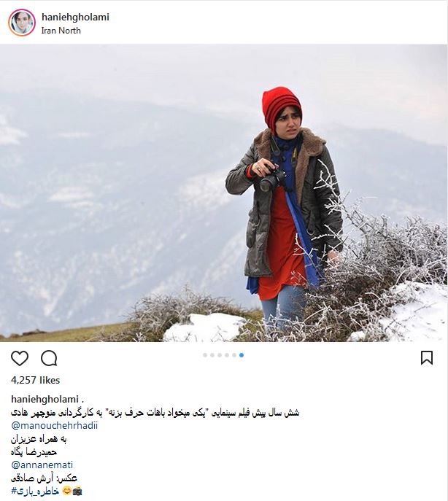Jump to the second carousel dot
448x501 pixels.
click(x=212, y=355)
